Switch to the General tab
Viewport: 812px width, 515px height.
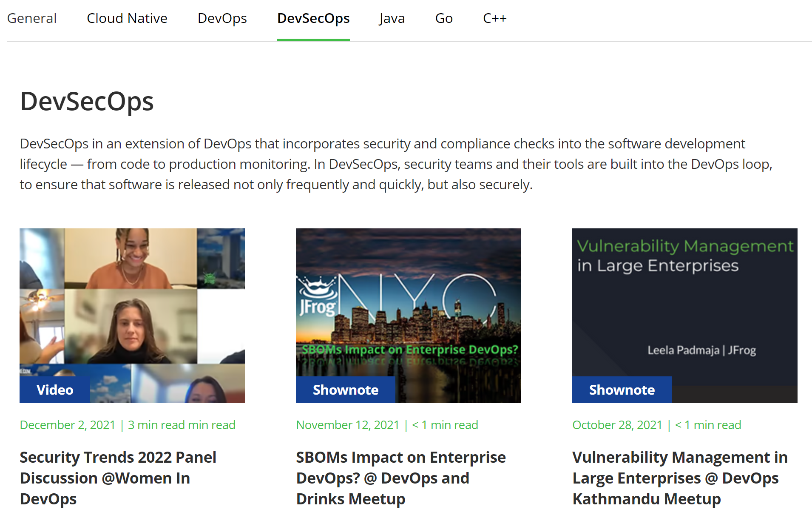[32, 18]
